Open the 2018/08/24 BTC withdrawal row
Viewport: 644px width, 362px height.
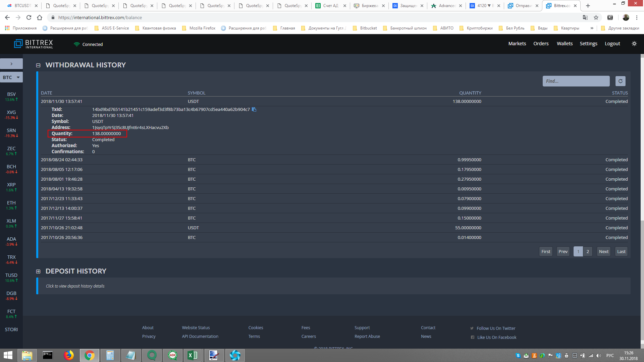pyautogui.click(x=334, y=160)
